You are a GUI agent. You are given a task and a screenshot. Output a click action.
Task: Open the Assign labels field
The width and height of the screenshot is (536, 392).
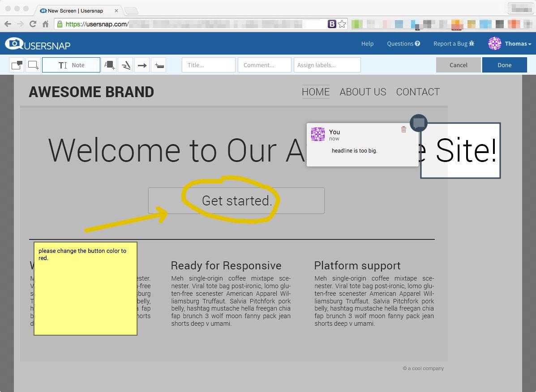pos(327,65)
